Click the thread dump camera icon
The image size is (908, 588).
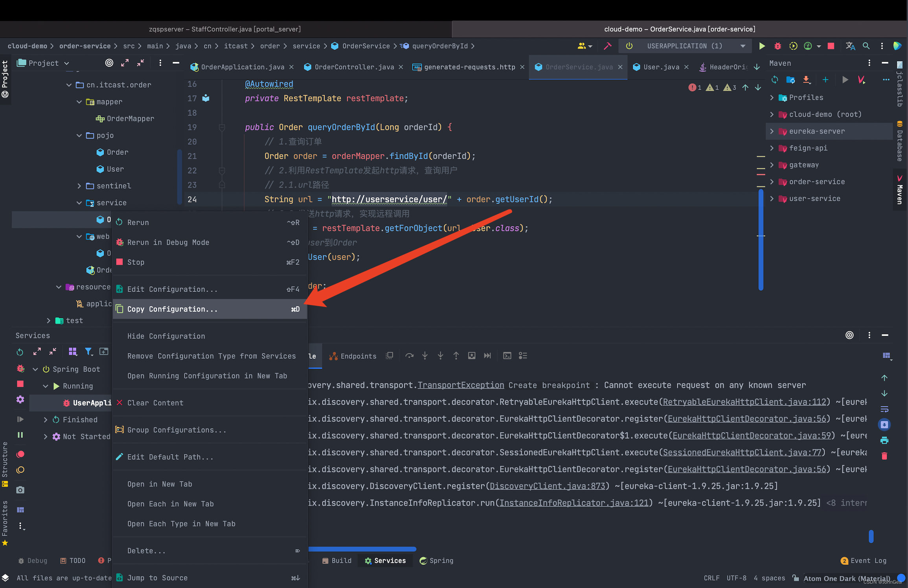(20, 490)
